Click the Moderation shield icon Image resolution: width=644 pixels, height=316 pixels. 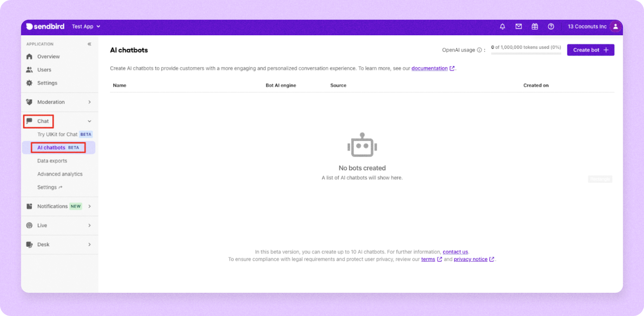[29, 102]
